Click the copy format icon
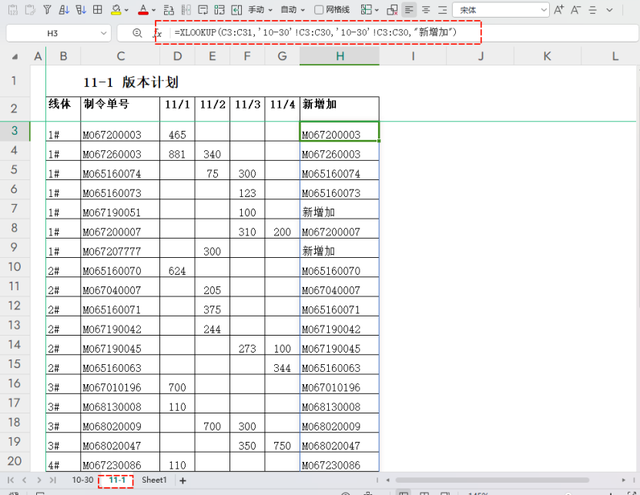Image resolution: width=640 pixels, height=495 pixels. point(30,9)
